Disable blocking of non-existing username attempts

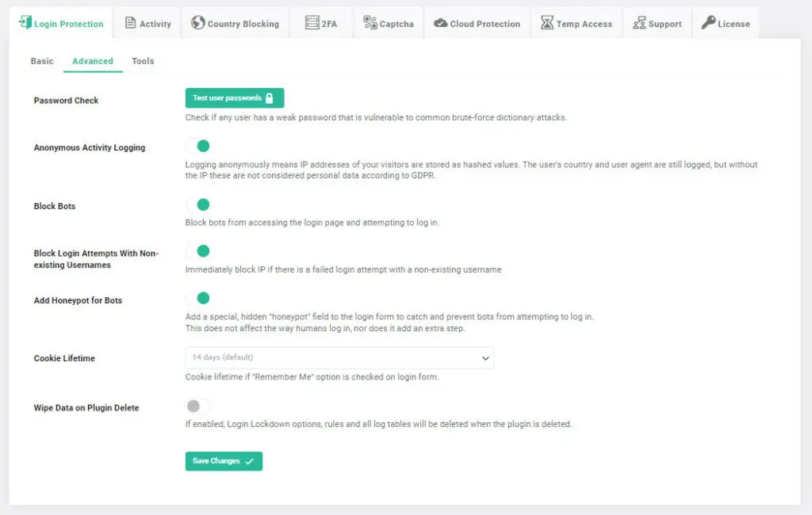198,251
